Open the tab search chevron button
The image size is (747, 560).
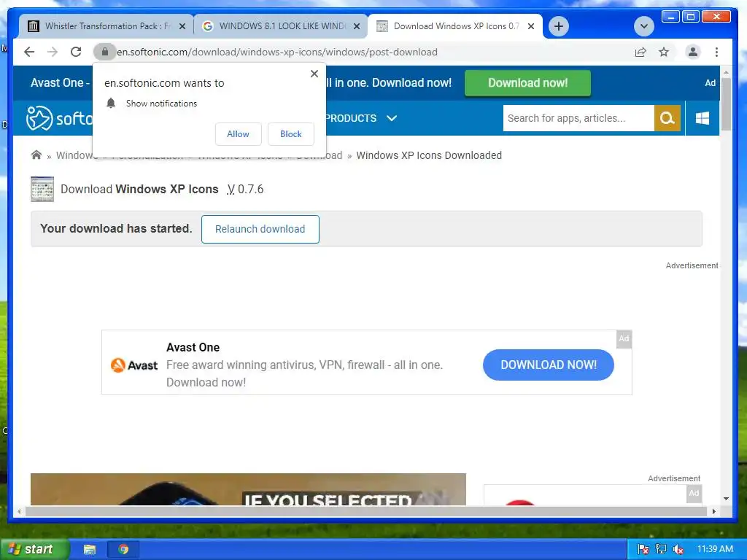pos(643,26)
